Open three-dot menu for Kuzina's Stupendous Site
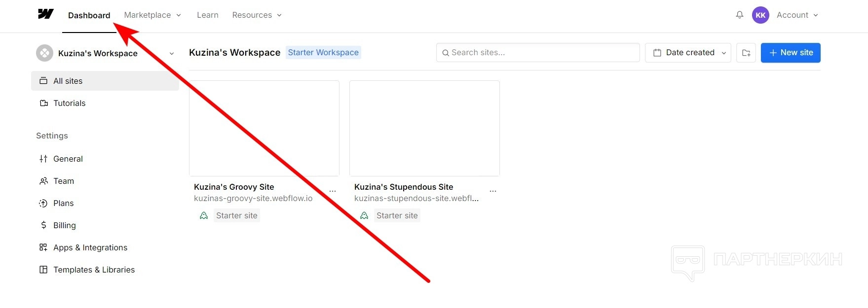868x308 pixels. 493,191
